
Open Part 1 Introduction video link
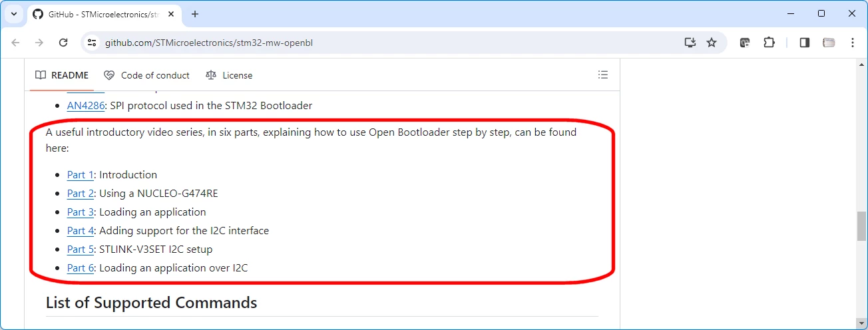pos(81,174)
